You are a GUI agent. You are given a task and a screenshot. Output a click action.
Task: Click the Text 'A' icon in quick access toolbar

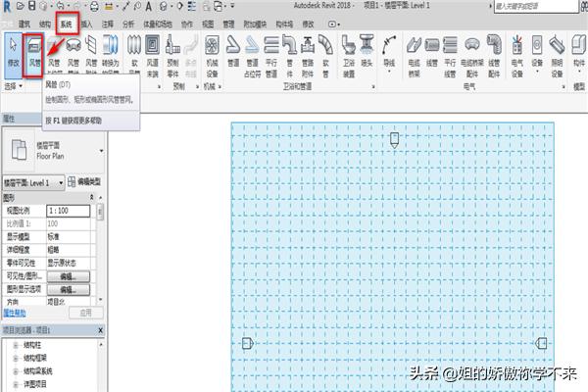(149, 6)
